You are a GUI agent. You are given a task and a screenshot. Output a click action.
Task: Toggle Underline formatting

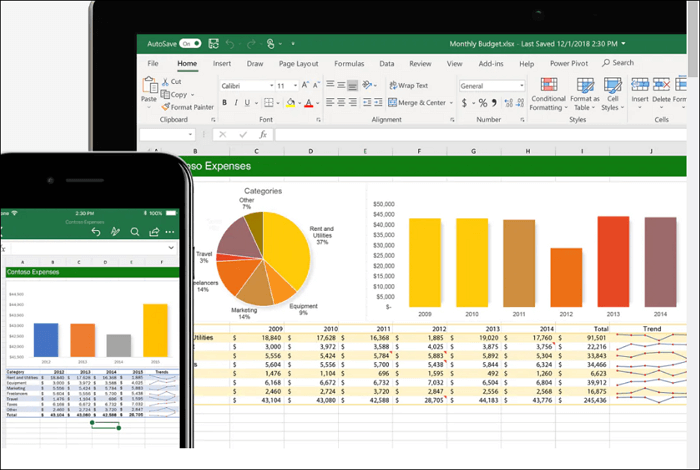[x=247, y=103]
